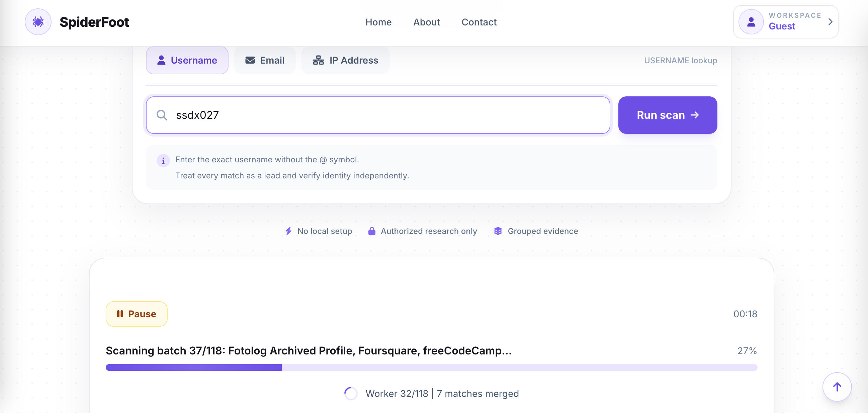Screen dimensions: 868x413
Task: Click the SpiderFoot spider logo icon
Action: 38,22
